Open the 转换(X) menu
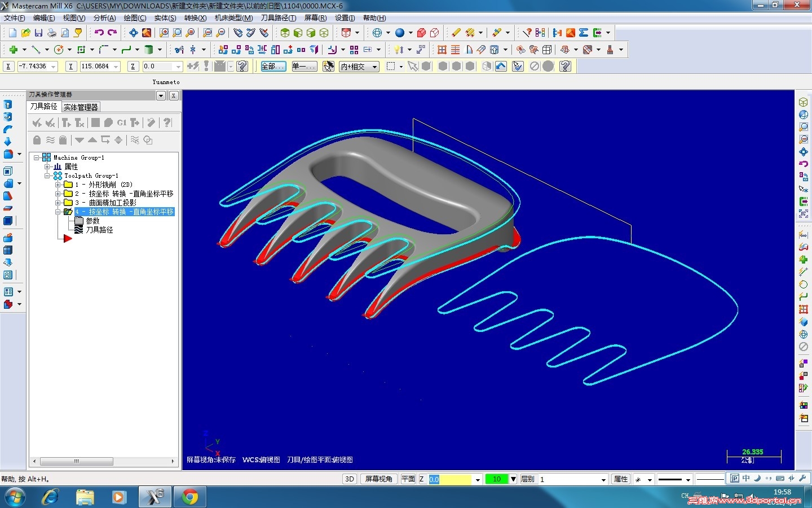This screenshot has height=508, width=812. [x=196, y=18]
